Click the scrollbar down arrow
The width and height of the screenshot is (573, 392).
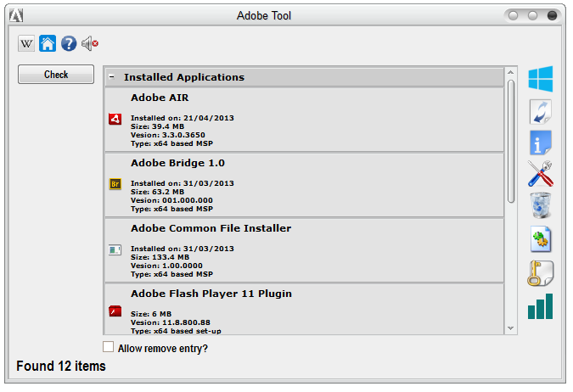click(511, 328)
